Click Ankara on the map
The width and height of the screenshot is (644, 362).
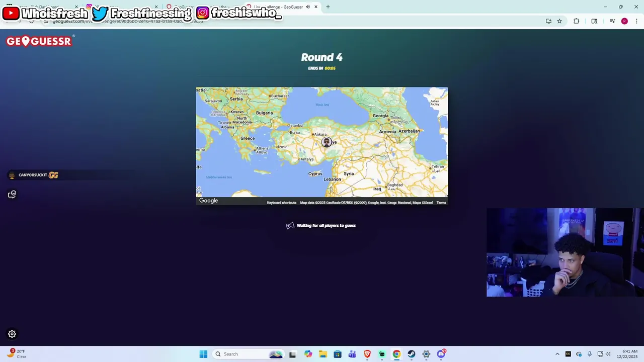click(x=319, y=134)
